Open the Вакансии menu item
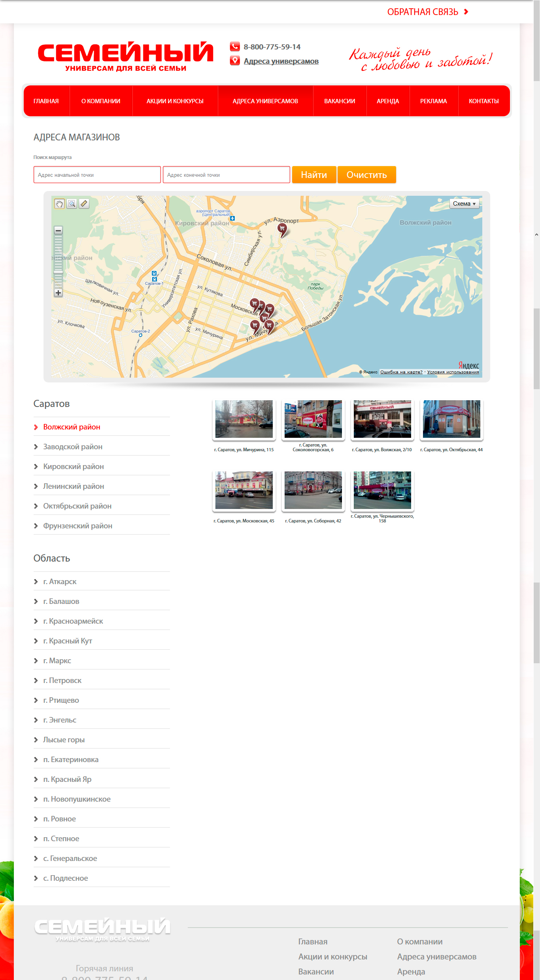Screen dimensions: 540x980 click(x=340, y=101)
